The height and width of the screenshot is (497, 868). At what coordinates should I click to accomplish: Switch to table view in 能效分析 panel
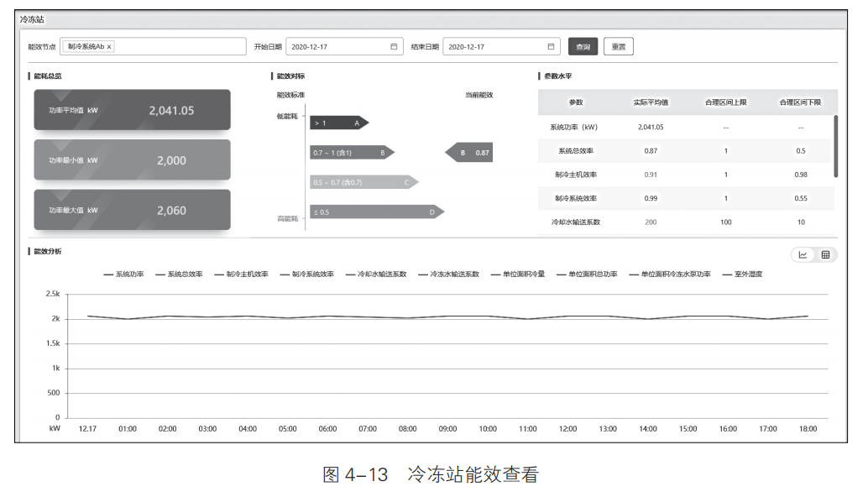click(824, 254)
